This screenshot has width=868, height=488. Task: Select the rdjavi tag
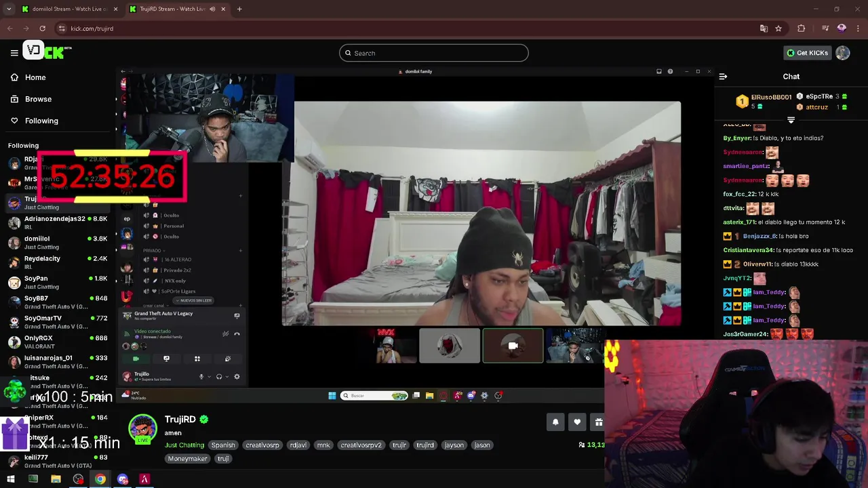(x=298, y=445)
